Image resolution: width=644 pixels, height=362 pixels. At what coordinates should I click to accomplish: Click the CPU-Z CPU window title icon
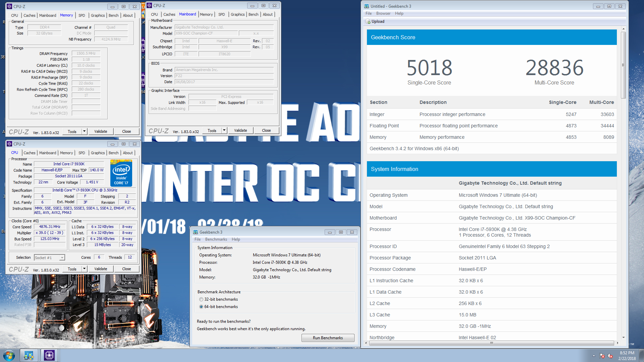click(9, 144)
